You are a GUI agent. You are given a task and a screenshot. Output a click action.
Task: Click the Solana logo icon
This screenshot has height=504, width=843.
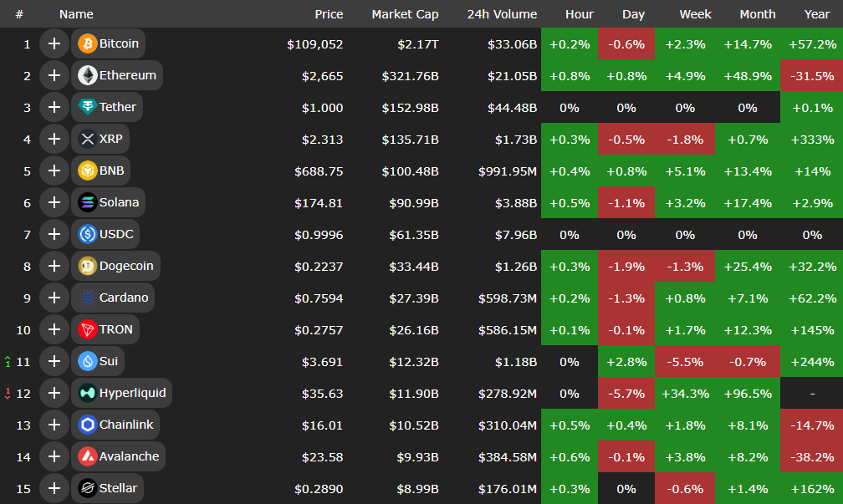tap(87, 202)
